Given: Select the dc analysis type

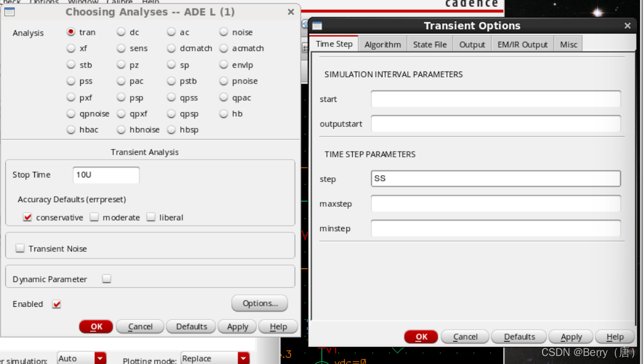Looking at the screenshot, I should click(x=120, y=32).
